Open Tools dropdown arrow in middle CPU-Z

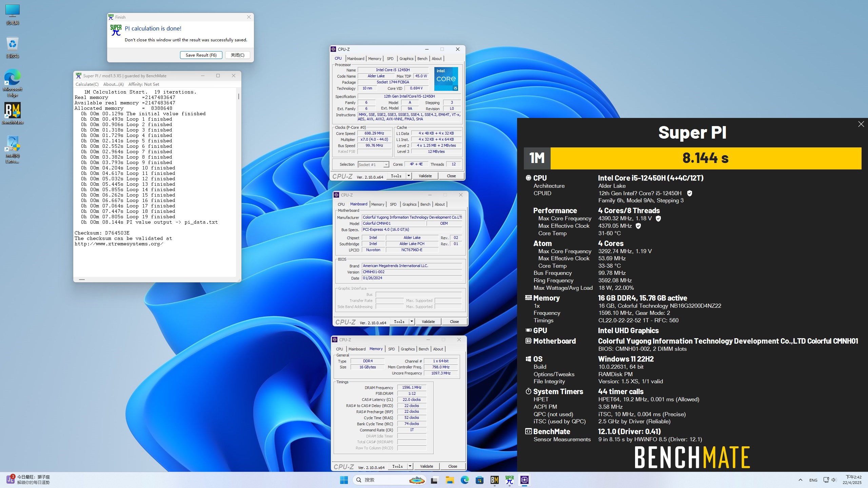click(x=412, y=322)
